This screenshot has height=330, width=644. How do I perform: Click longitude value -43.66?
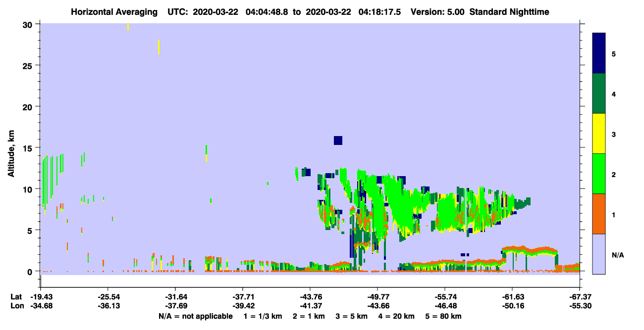[377, 306]
